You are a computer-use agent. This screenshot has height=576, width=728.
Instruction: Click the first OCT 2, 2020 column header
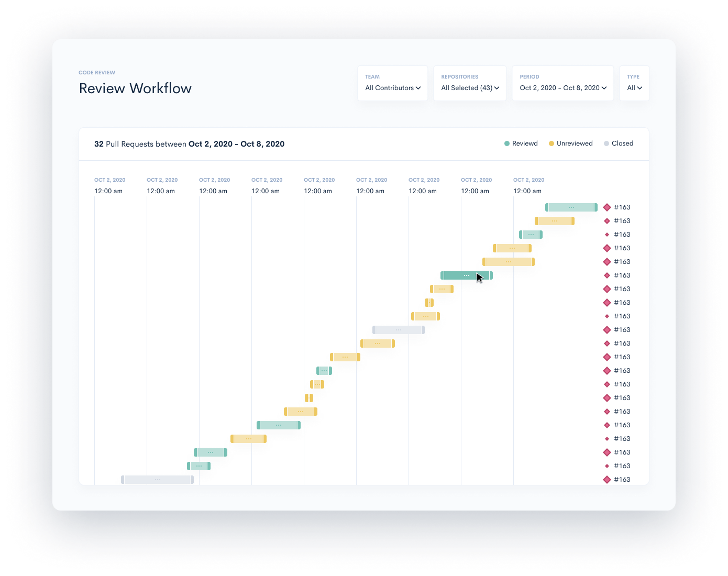point(109,180)
